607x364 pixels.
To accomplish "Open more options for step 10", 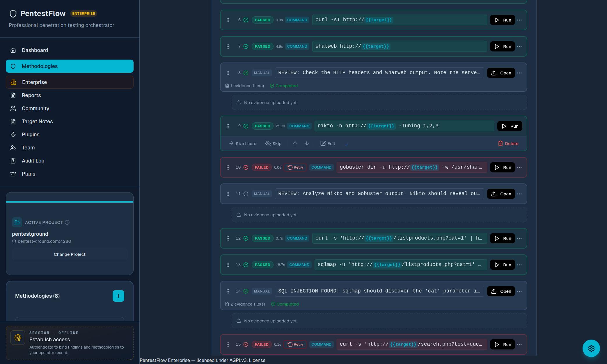I will click(x=519, y=167).
